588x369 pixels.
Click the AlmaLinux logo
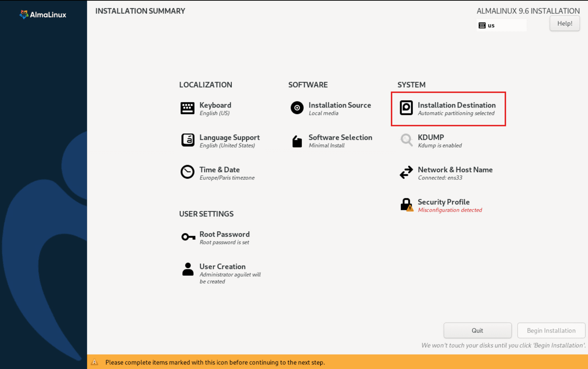[43, 14]
